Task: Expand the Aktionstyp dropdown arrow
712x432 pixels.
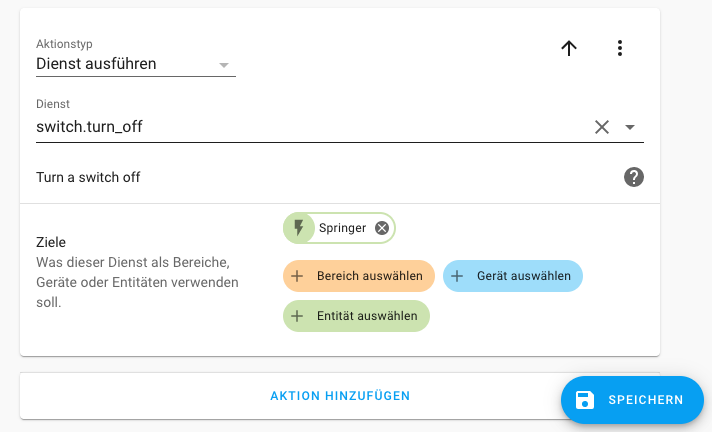Action: pyautogui.click(x=224, y=65)
